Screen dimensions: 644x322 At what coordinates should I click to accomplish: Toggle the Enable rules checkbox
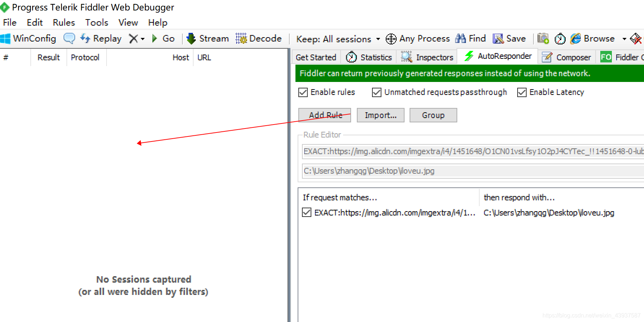[303, 92]
